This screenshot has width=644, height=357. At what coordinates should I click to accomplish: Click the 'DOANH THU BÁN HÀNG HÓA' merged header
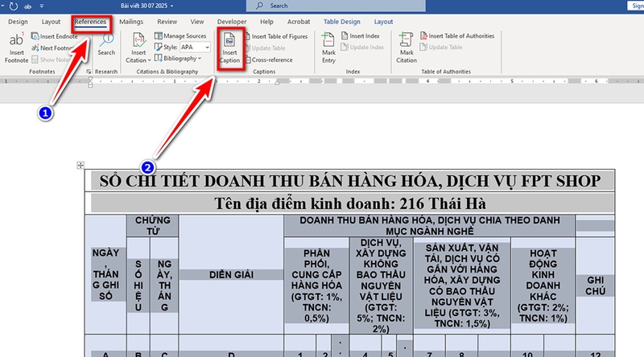(430, 226)
